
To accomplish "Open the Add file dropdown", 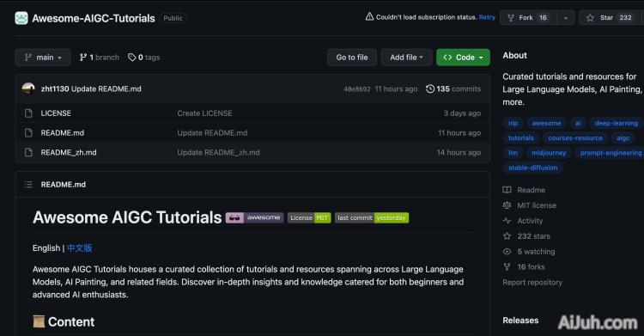I will click(406, 58).
